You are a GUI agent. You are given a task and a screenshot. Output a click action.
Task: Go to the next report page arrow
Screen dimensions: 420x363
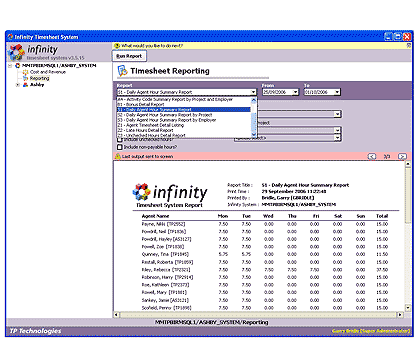point(402,156)
